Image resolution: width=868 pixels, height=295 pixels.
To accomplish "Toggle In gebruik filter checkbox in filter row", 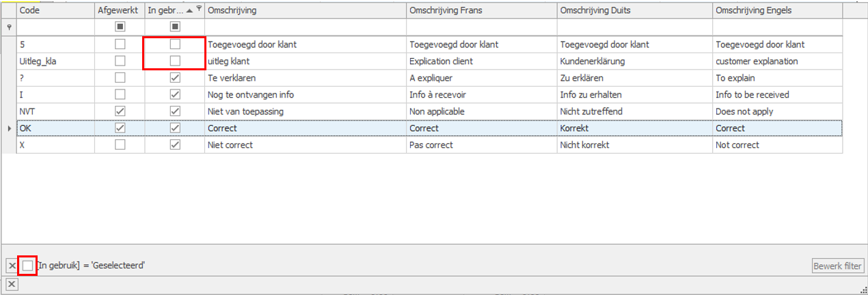I will click(x=175, y=27).
